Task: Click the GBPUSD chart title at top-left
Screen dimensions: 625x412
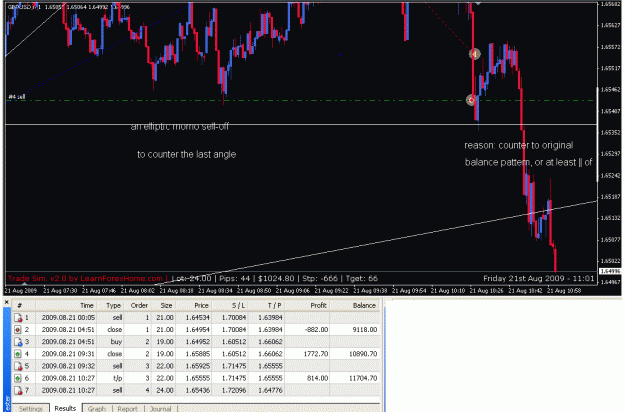Action: 68,7
